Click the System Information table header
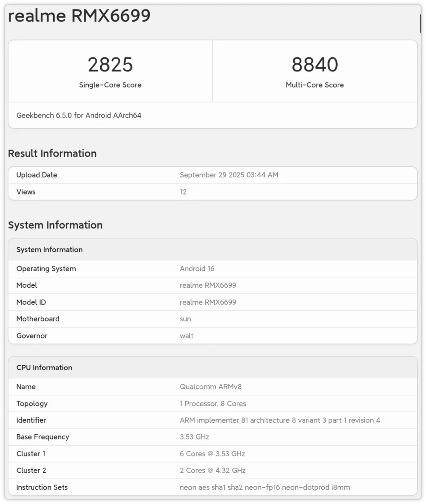Image resolution: width=426 pixels, height=504 pixels. [x=49, y=249]
